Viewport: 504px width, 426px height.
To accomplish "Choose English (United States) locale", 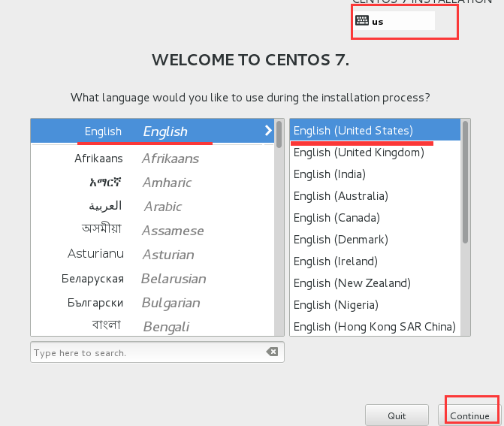I will pos(375,130).
